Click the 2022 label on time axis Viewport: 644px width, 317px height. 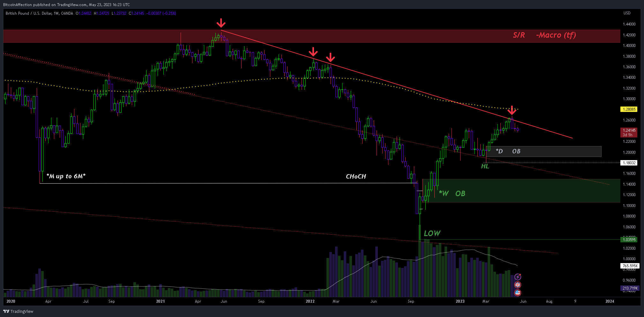310,301
